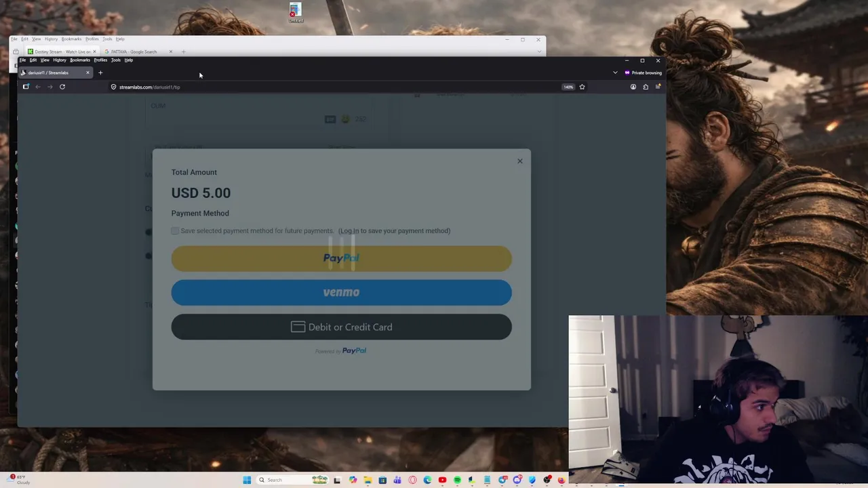The width and height of the screenshot is (868, 488).
Task: Open Spotify from the taskbar
Action: (457, 480)
